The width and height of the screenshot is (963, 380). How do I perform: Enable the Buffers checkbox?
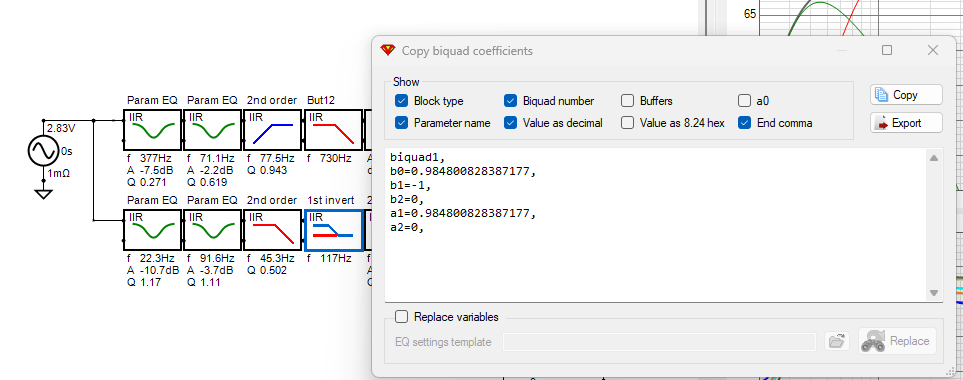[x=627, y=101]
